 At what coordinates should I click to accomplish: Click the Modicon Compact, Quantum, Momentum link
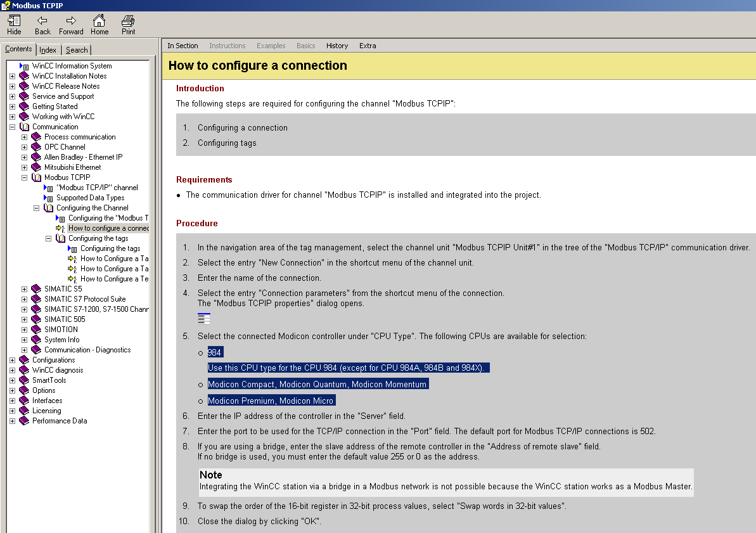318,385
